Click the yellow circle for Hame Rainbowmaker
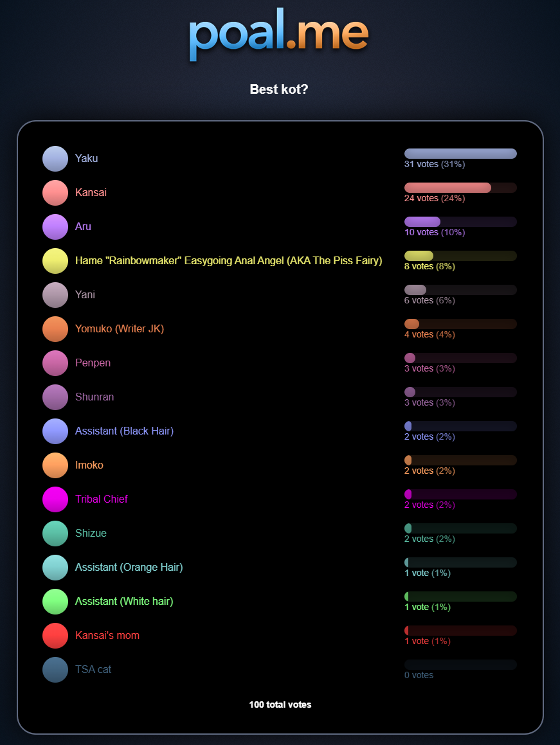The width and height of the screenshot is (560, 745). pyautogui.click(x=55, y=261)
